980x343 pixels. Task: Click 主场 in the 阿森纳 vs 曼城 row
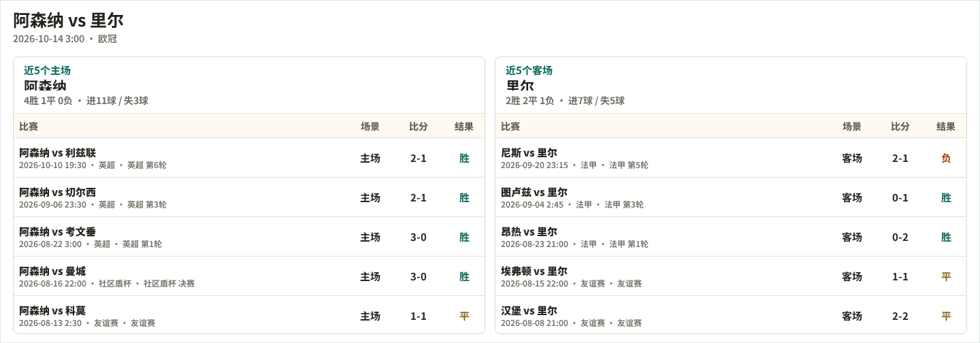pyautogui.click(x=370, y=277)
